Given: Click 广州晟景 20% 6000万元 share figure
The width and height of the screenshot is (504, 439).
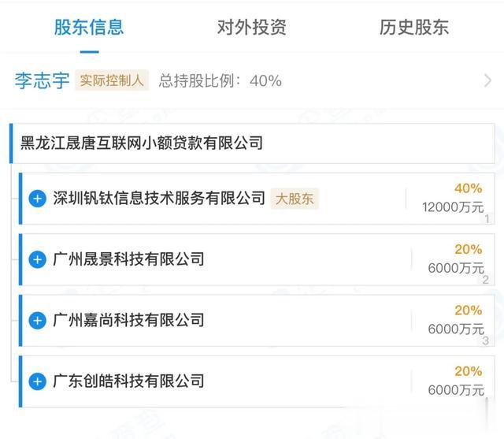Looking at the screenshot, I should 456,259.
